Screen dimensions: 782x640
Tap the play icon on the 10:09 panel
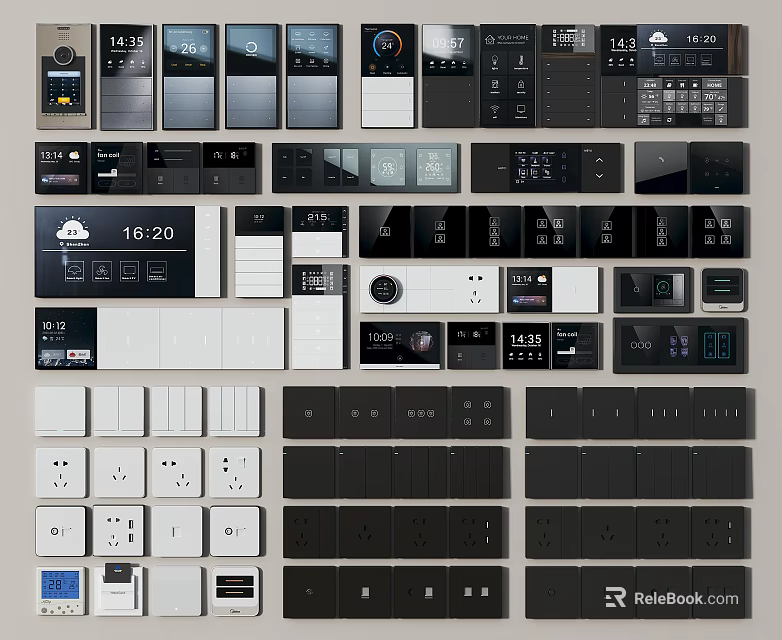pos(421,342)
